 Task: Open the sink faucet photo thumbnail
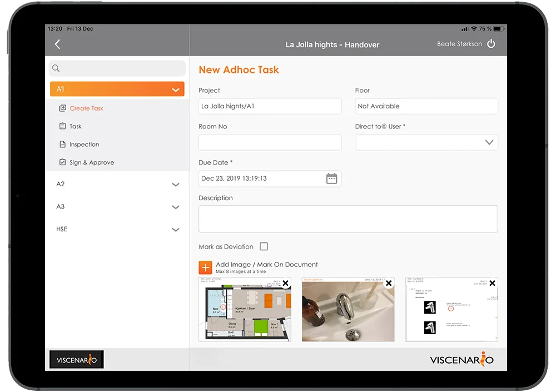[x=348, y=310]
